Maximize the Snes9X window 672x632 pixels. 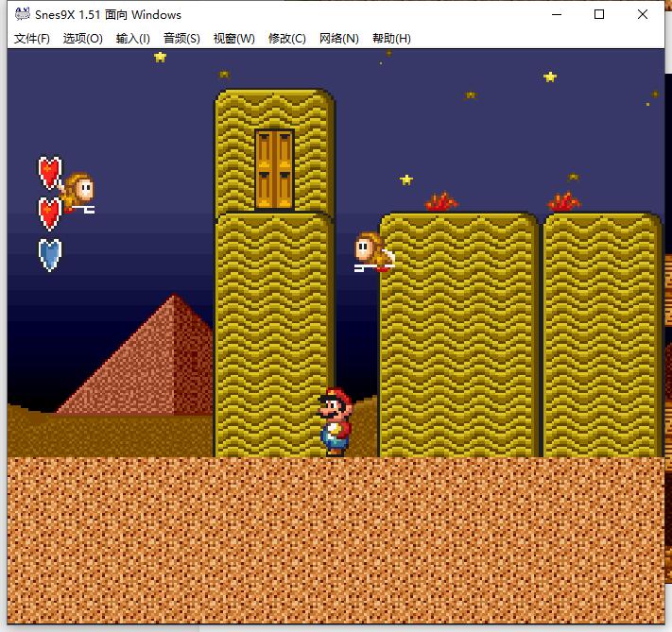pyautogui.click(x=599, y=14)
